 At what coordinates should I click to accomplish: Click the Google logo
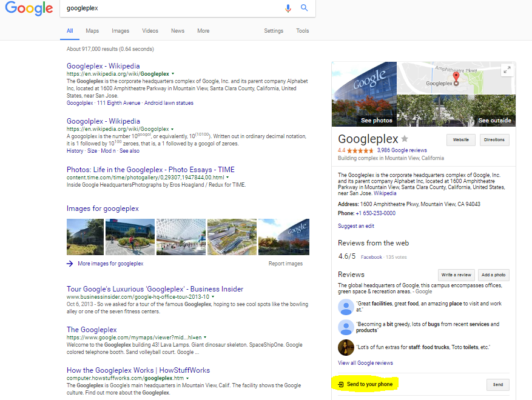[x=29, y=8]
